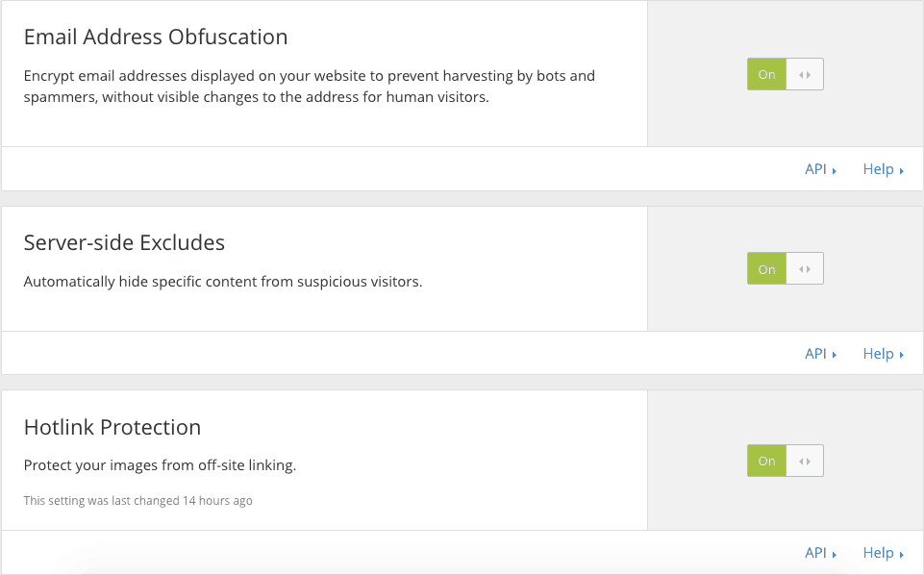
Task: Click the green On label for Email Obfuscation
Action: pyautogui.click(x=766, y=74)
